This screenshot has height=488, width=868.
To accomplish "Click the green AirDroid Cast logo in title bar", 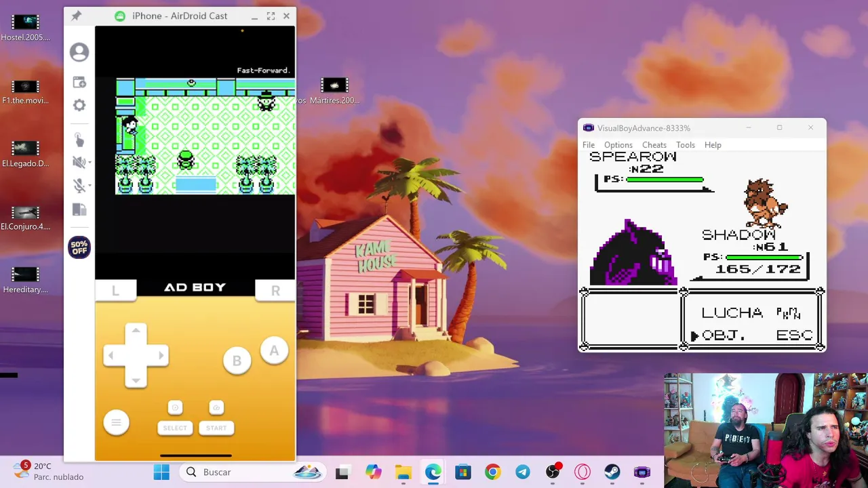I will (120, 16).
